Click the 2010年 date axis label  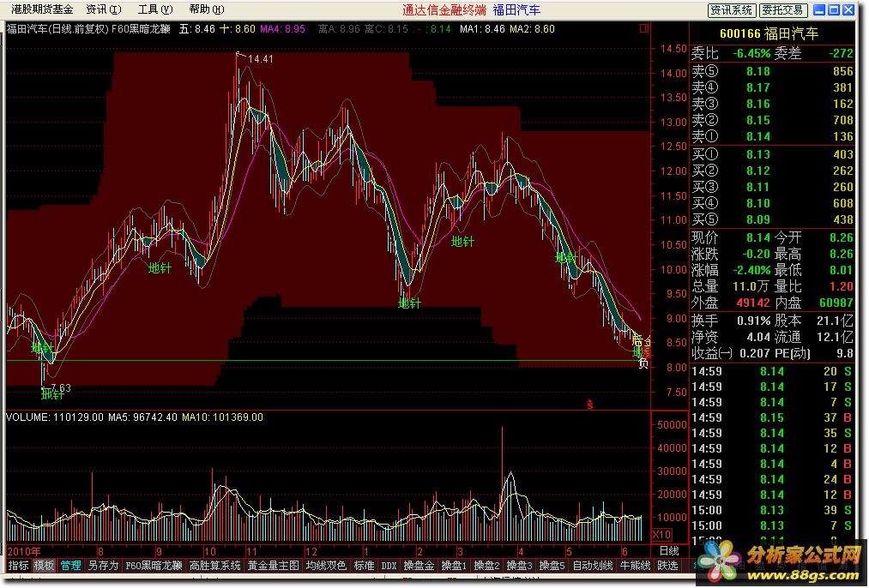tap(24, 551)
